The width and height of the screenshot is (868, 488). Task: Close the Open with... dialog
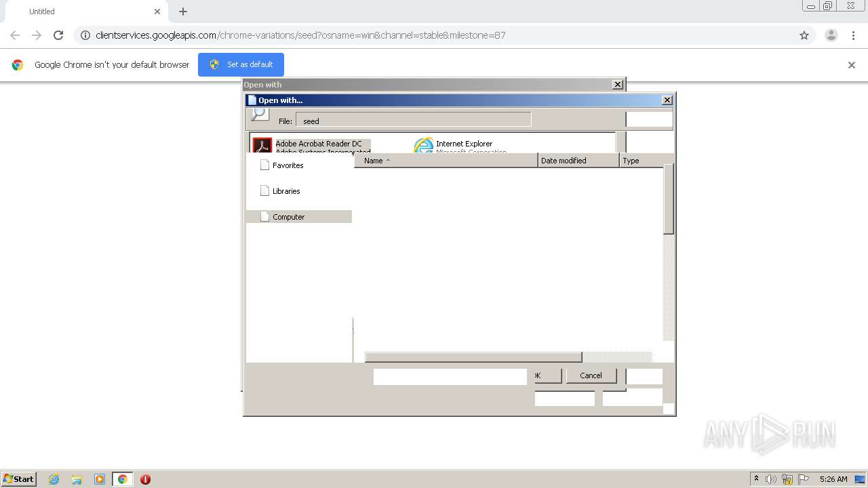(x=667, y=100)
